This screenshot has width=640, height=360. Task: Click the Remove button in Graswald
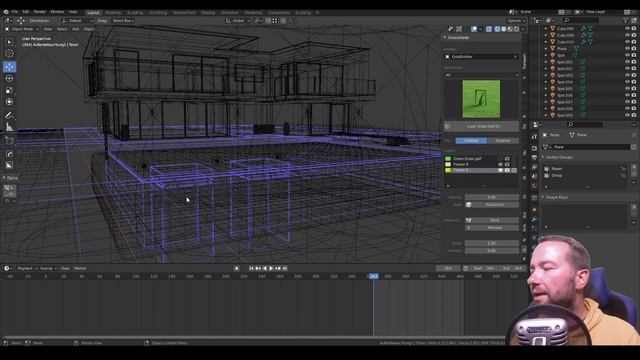492,227
